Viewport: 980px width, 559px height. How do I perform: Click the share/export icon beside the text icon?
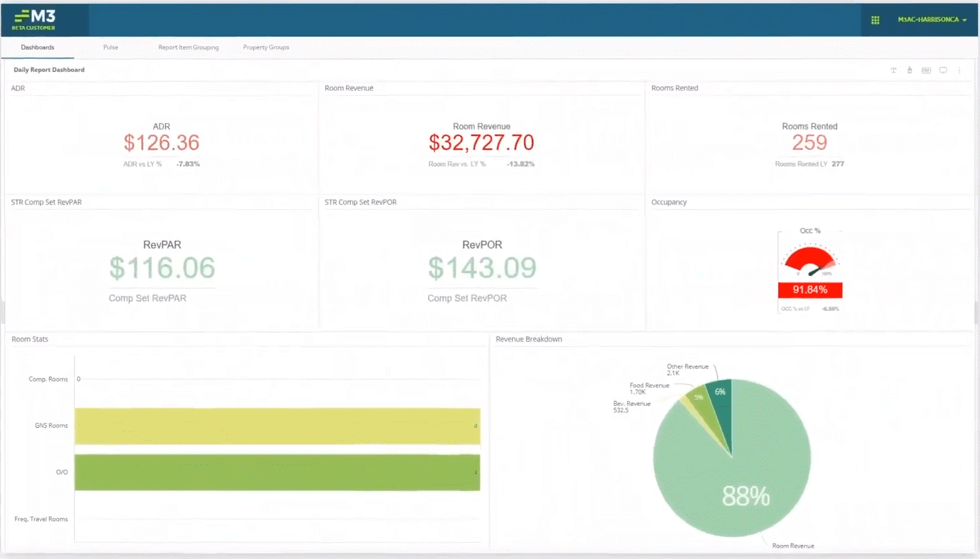(x=909, y=70)
